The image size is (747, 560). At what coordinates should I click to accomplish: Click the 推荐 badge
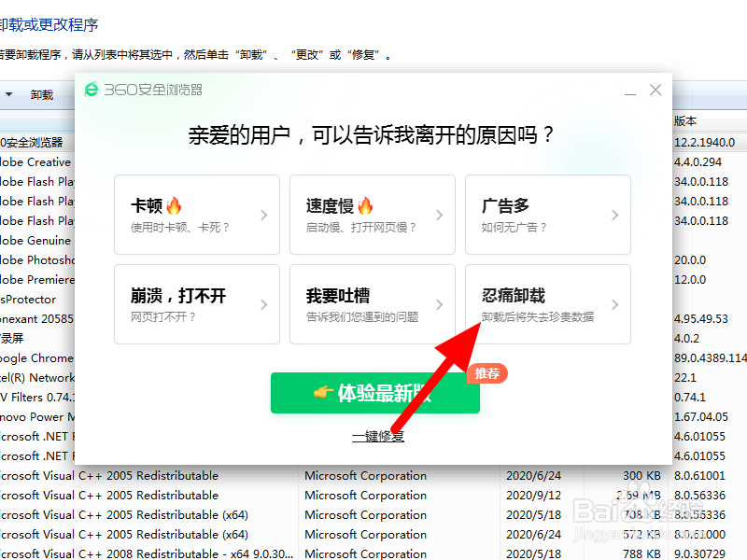(x=486, y=373)
